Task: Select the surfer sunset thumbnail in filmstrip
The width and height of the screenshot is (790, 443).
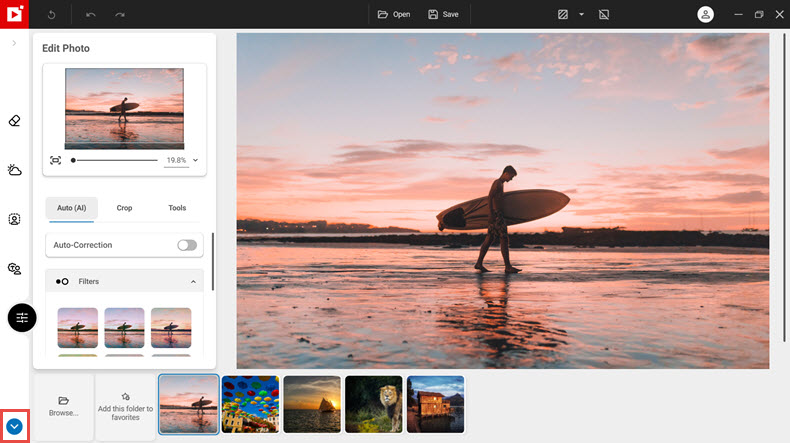Action: (188, 404)
